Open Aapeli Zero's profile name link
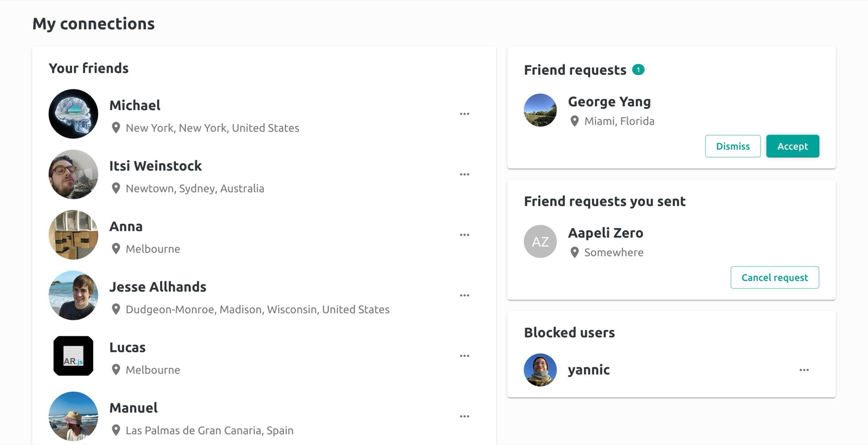868x445 pixels. point(605,233)
